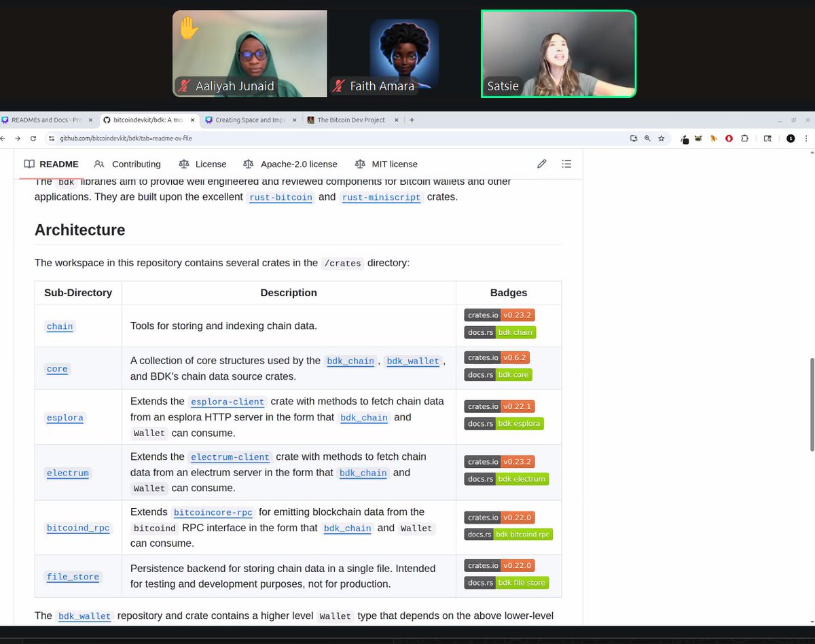
Task: Open the file_store sub-directory link
Action: point(73,577)
